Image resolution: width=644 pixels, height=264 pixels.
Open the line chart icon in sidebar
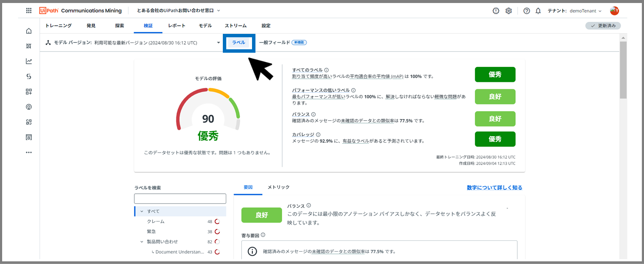pos(29,61)
